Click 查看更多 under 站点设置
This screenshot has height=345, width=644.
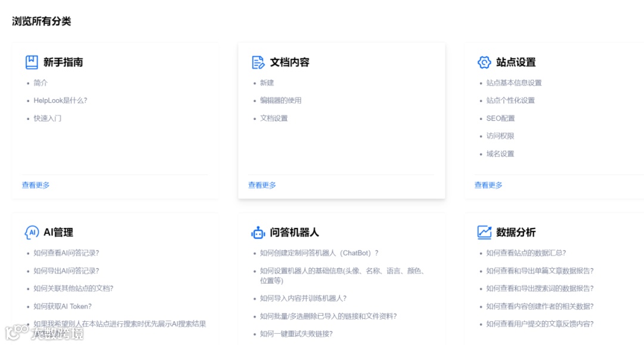click(488, 185)
